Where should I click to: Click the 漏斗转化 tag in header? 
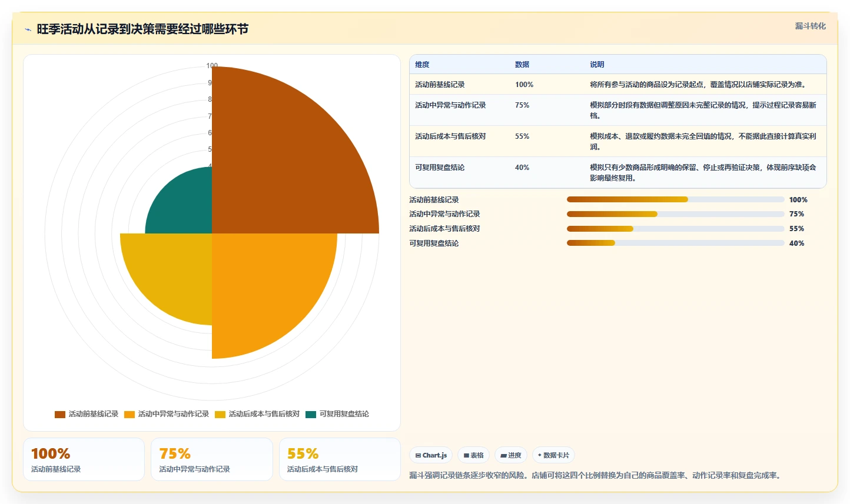pyautogui.click(x=810, y=26)
